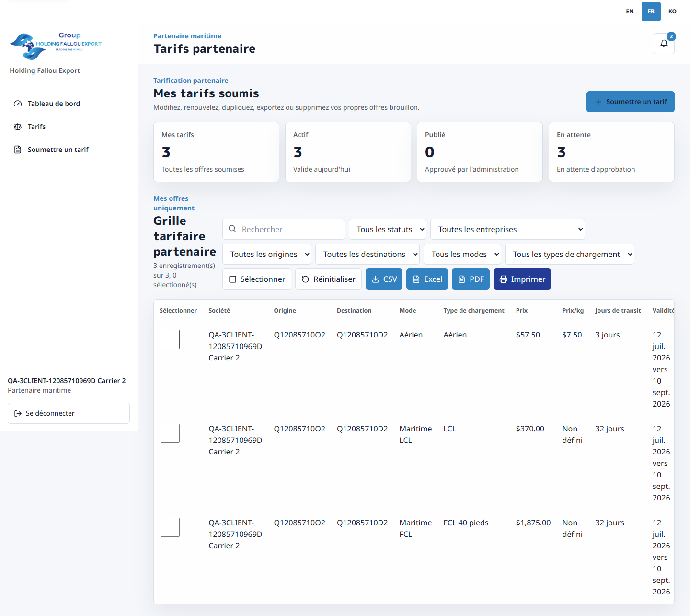Click the Soumettre un tarif document icon
This screenshot has height=616, width=690.
tap(18, 150)
